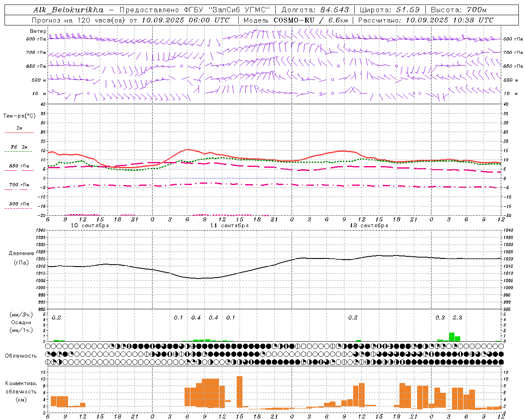Click the 2.3 precipitation amount value
The image size is (525, 420).
[x=457, y=317]
